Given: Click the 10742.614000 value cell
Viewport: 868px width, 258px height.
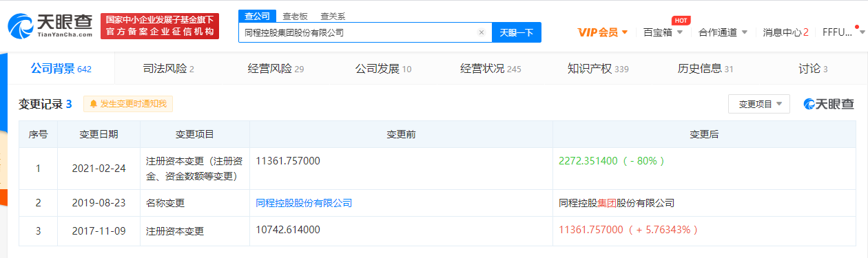Looking at the screenshot, I should [x=287, y=229].
